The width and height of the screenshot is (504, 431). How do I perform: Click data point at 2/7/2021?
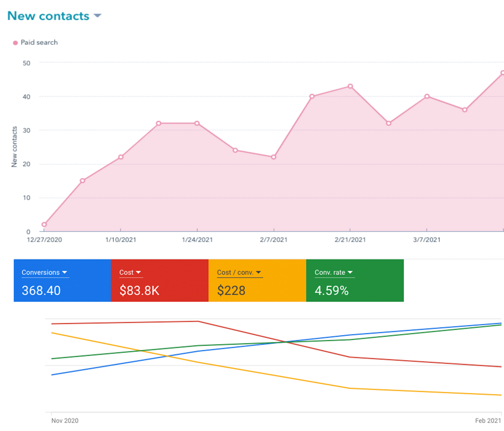(274, 157)
